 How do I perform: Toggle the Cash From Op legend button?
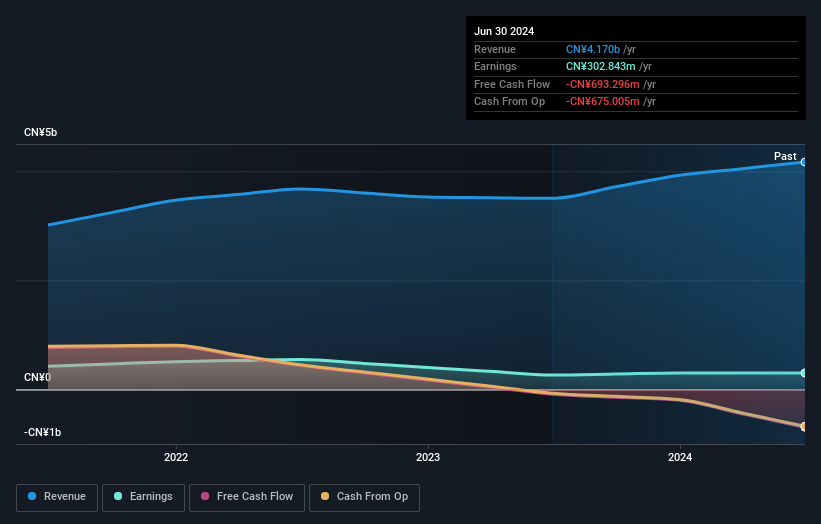pos(364,497)
